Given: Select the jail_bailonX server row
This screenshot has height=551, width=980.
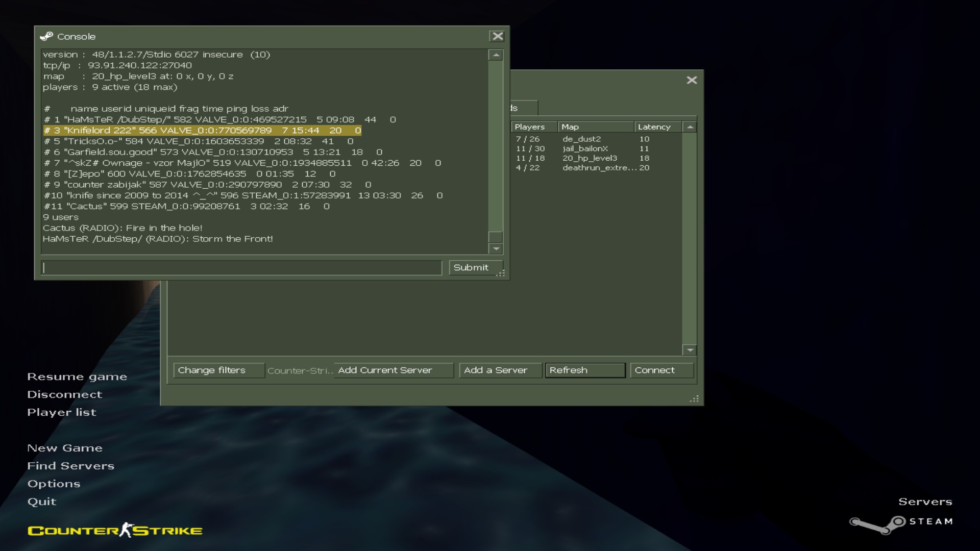Looking at the screenshot, I should click(x=596, y=148).
